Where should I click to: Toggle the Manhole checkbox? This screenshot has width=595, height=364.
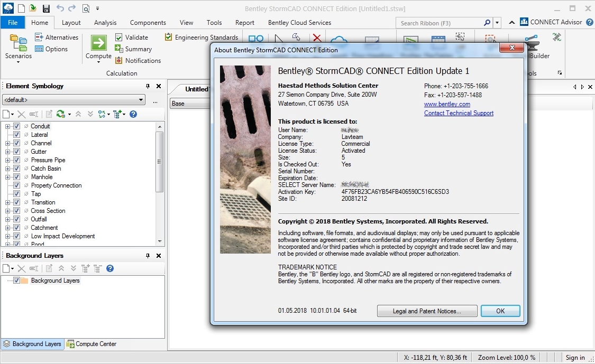click(x=17, y=176)
